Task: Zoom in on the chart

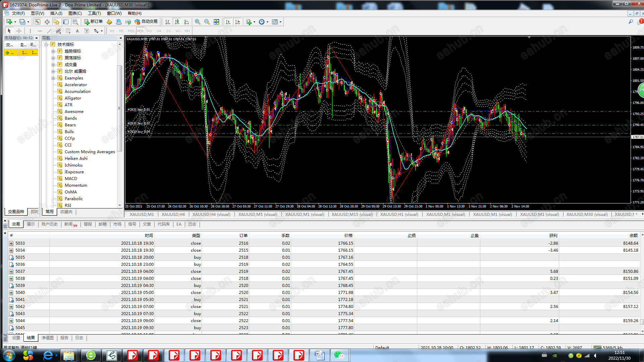Action: (198, 22)
